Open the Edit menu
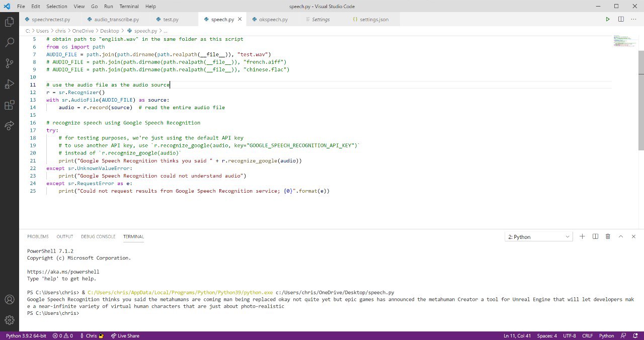The image size is (644, 340). point(35,7)
